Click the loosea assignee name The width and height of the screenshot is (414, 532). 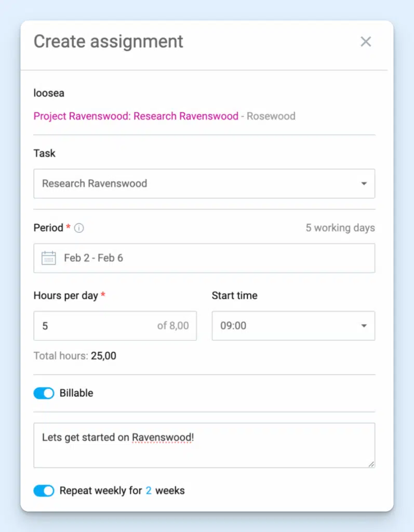(48, 93)
